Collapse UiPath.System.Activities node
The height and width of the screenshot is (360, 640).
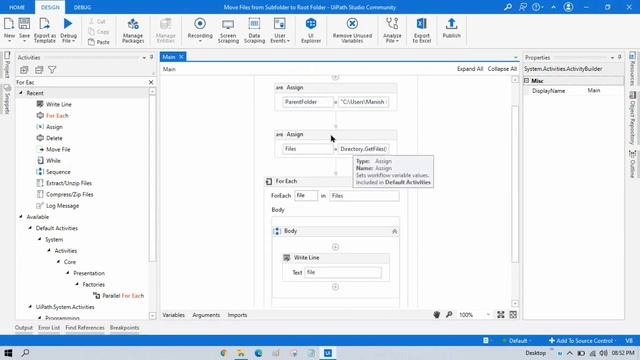click(x=30, y=307)
